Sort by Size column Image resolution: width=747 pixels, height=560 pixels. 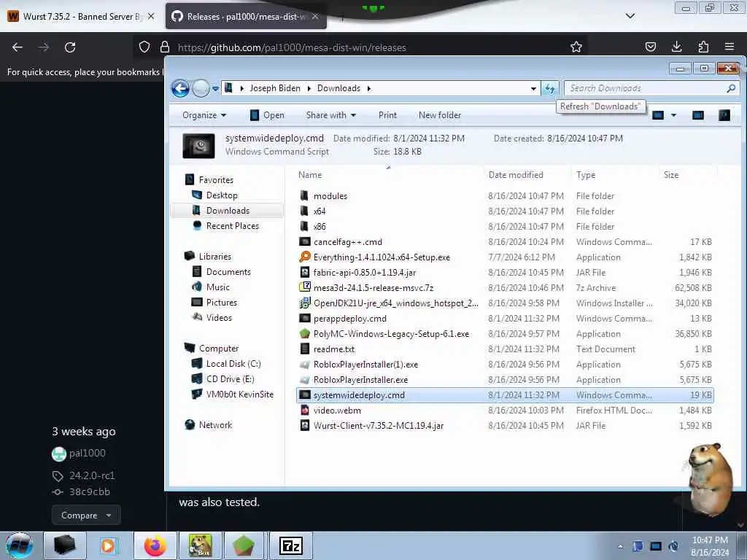click(688, 175)
